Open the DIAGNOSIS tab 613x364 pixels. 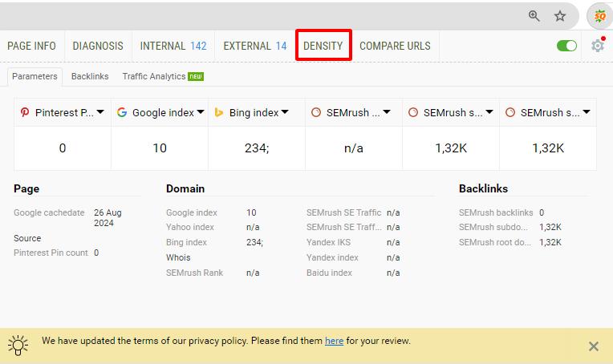98,46
